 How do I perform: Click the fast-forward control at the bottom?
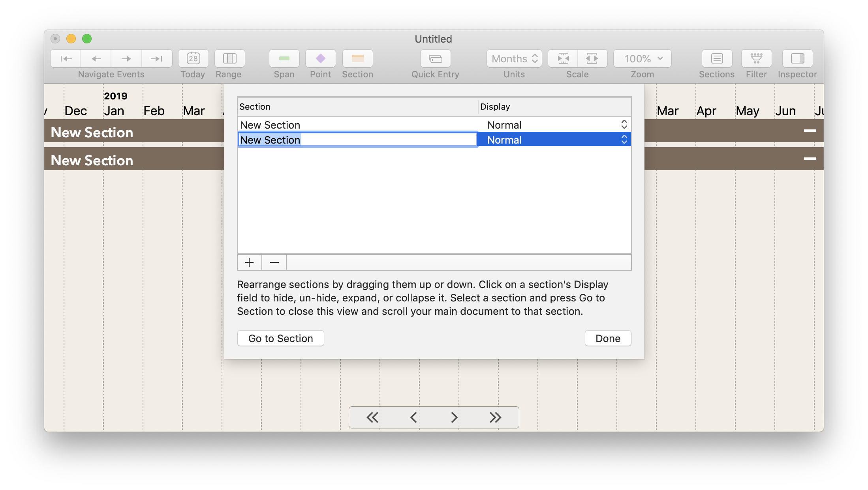(x=495, y=417)
